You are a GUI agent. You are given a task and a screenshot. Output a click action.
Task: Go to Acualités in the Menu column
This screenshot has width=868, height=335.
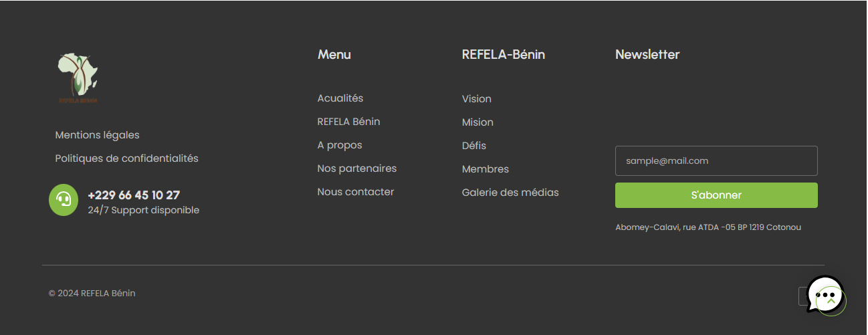(x=340, y=98)
